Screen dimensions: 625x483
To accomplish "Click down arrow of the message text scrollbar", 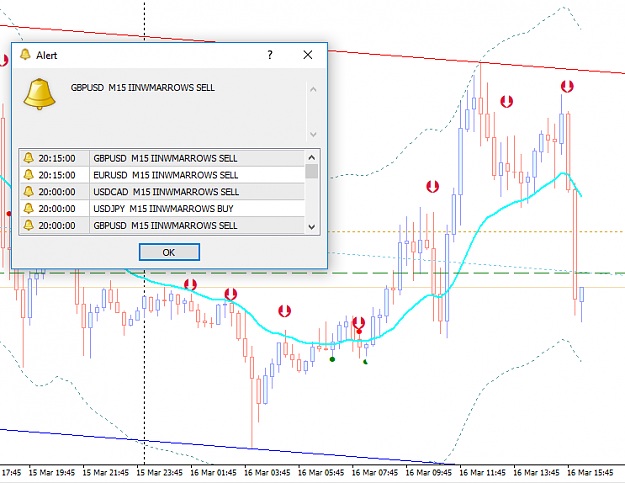I will tap(313, 134).
